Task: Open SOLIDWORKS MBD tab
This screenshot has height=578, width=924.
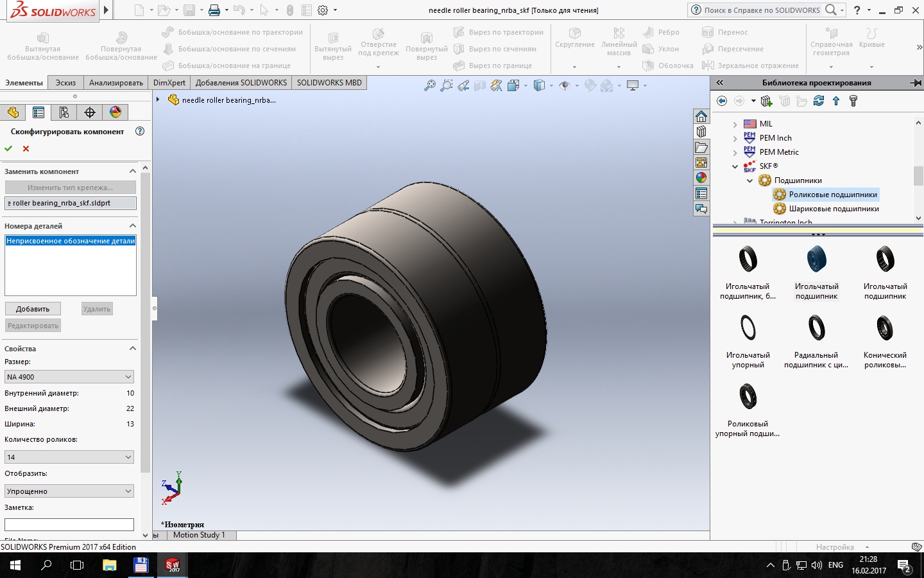Action: pyautogui.click(x=329, y=83)
